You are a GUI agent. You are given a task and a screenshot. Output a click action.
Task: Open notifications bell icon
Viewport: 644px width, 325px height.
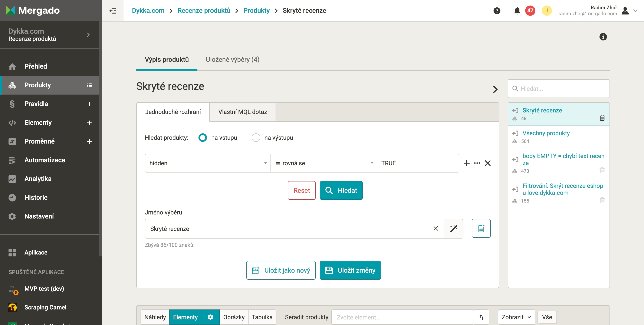[x=517, y=10]
